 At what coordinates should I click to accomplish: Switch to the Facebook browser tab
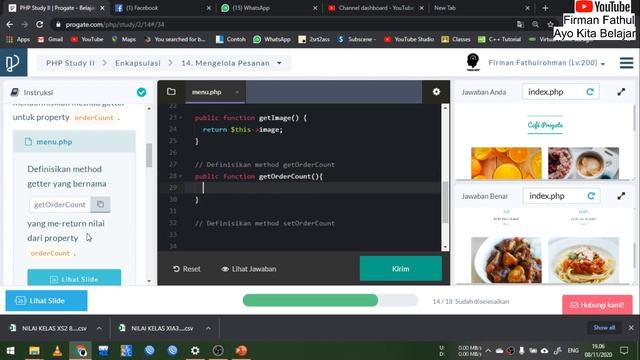point(163,8)
